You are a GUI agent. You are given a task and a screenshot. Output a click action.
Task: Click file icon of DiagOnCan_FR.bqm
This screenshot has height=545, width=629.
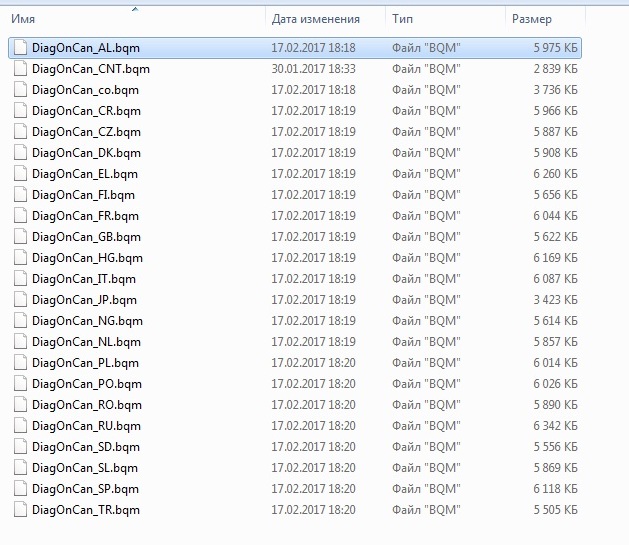pyautogui.click(x=20, y=216)
